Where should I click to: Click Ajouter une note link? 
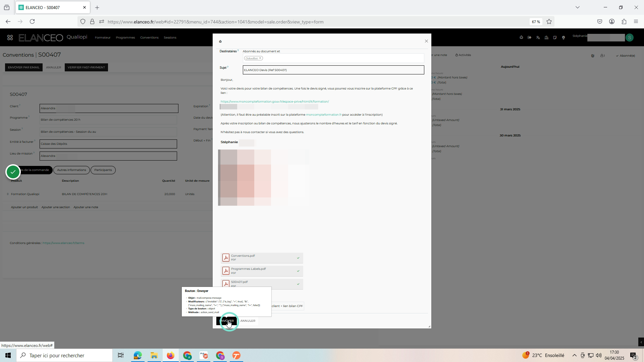pos(86,207)
